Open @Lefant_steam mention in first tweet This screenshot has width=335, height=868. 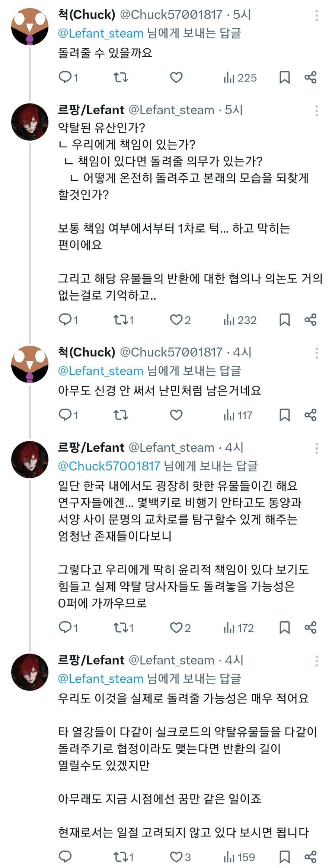click(x=100, y=33)
